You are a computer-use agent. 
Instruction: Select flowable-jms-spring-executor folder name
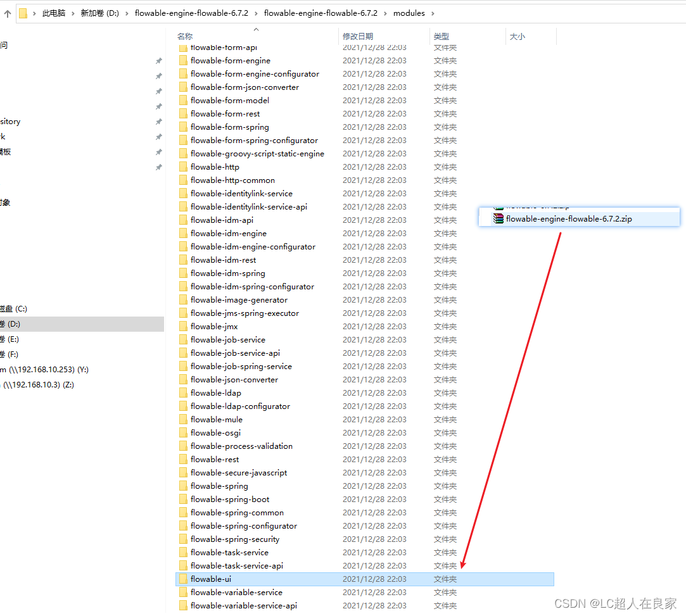click(x=245, y=313)
